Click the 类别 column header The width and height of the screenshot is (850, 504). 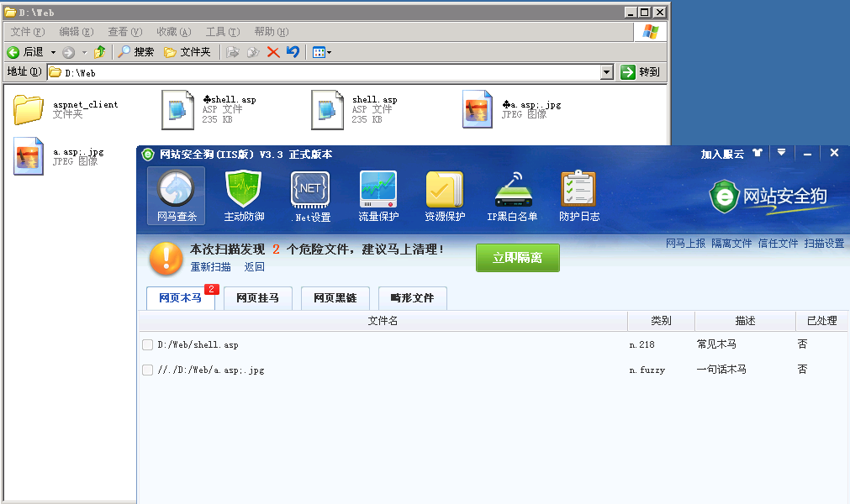click(661, 321)
